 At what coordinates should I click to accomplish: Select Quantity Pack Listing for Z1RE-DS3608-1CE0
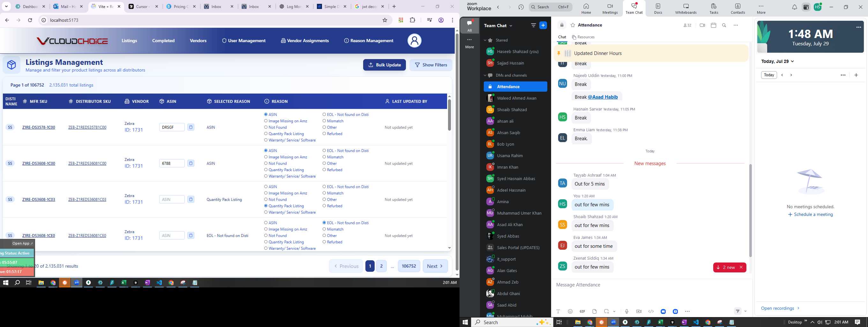click(x=266, y=242)
